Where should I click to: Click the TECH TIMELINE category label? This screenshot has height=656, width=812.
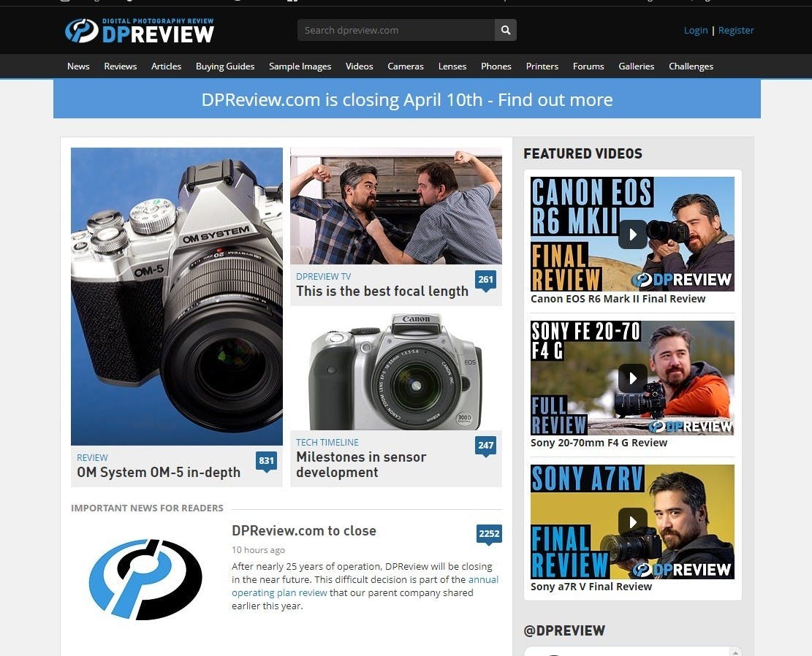(327, 442)
